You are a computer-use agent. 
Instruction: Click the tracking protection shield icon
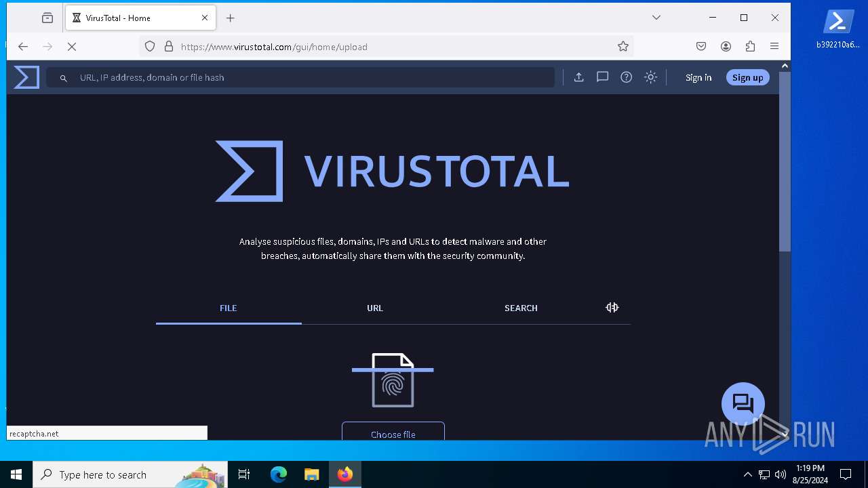click(x=150, y=46)
